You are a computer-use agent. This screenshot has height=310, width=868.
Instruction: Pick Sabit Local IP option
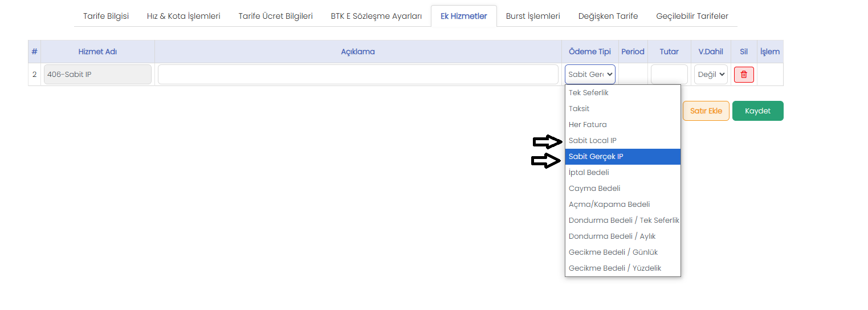tap(623, 140)
